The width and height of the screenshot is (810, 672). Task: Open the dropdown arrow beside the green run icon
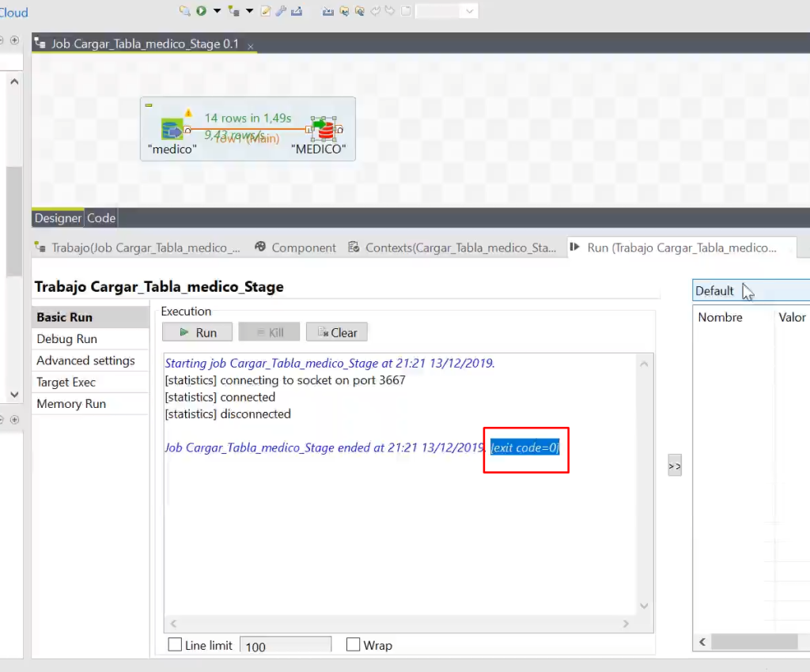coord(217,11)
